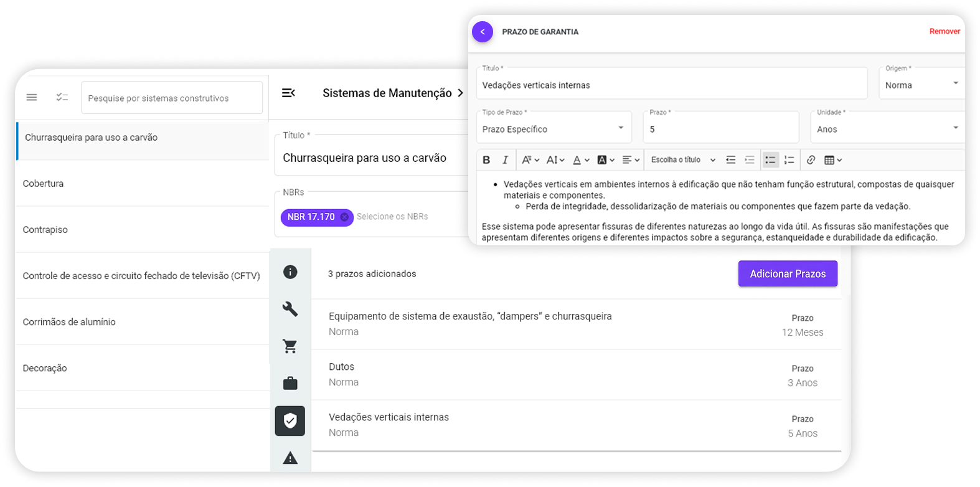The image size is (980, 487).
Task: Select Contrapiso in the systems list
Action: (x=45, y=230)
